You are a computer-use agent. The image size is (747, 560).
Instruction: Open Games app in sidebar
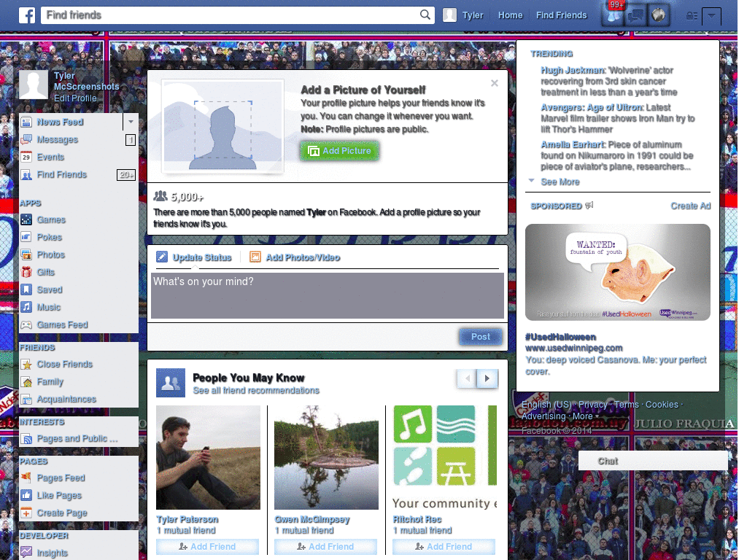51,219
